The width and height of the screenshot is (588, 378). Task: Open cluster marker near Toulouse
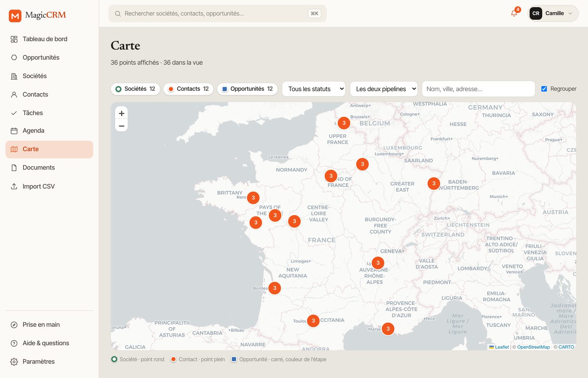tap(313, 321)
